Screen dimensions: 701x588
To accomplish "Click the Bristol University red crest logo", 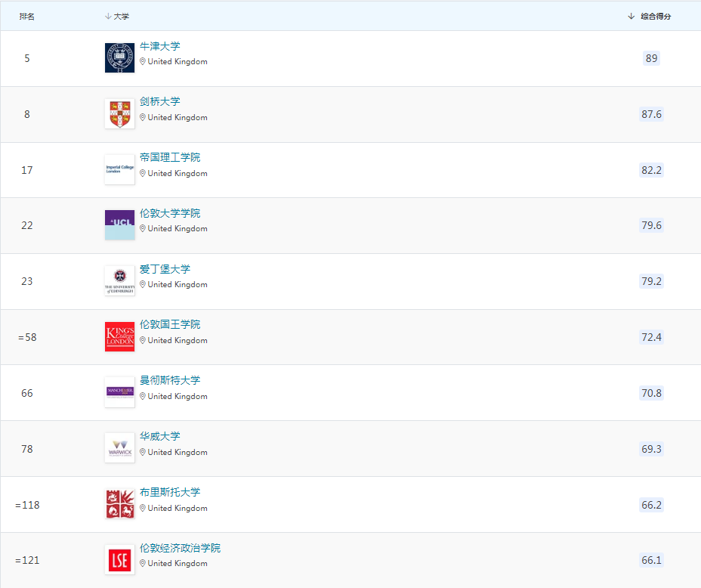I will 119,504.
